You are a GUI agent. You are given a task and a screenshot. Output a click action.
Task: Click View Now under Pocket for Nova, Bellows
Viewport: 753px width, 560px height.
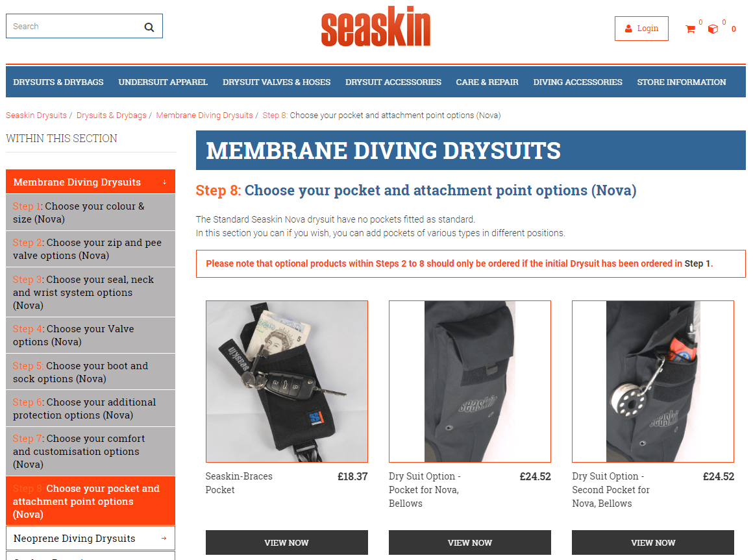470,542
